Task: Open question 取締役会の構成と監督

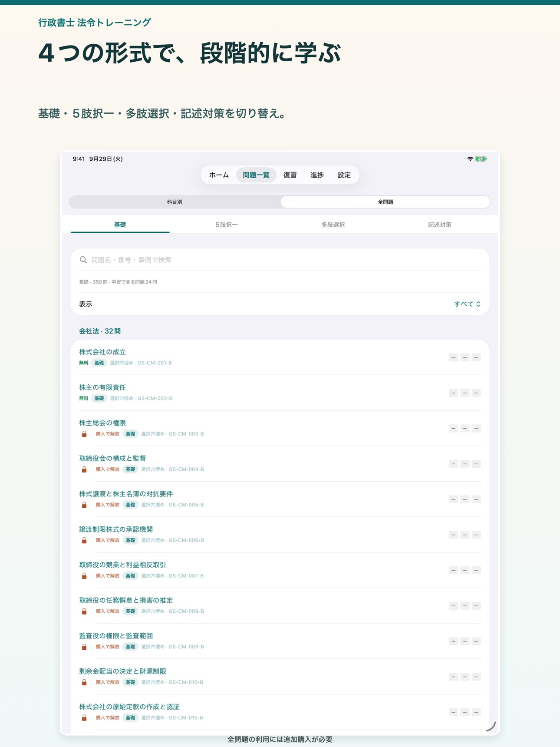Action: tap(280, 463)
